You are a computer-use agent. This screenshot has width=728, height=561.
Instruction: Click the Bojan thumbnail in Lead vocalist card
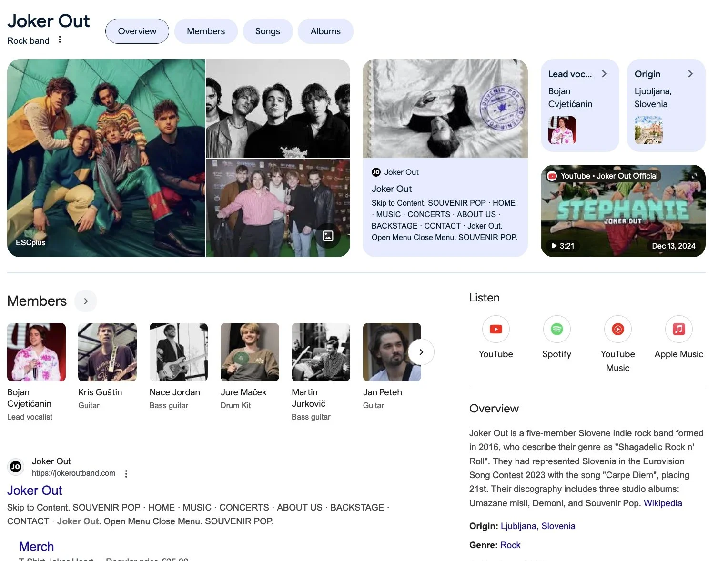(x=562, y=130)
